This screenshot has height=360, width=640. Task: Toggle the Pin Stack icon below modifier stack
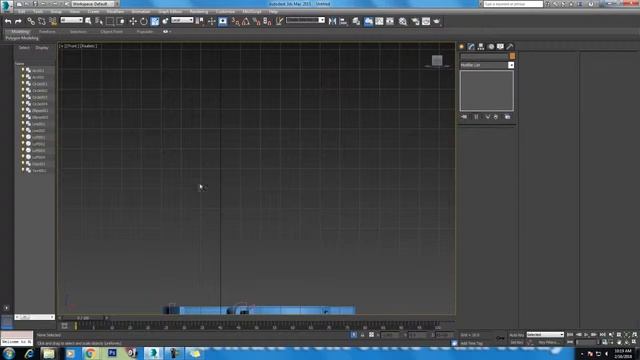[464, 117]
